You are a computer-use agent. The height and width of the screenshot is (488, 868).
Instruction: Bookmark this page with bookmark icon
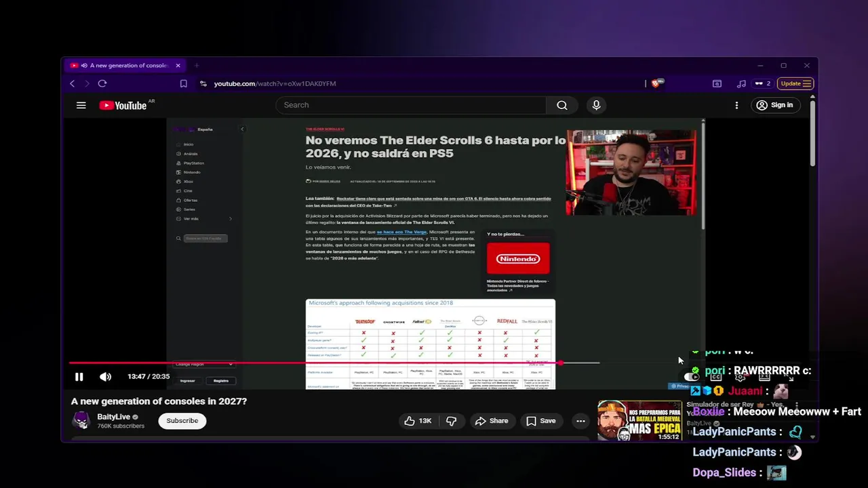click(x=183, y=83)
